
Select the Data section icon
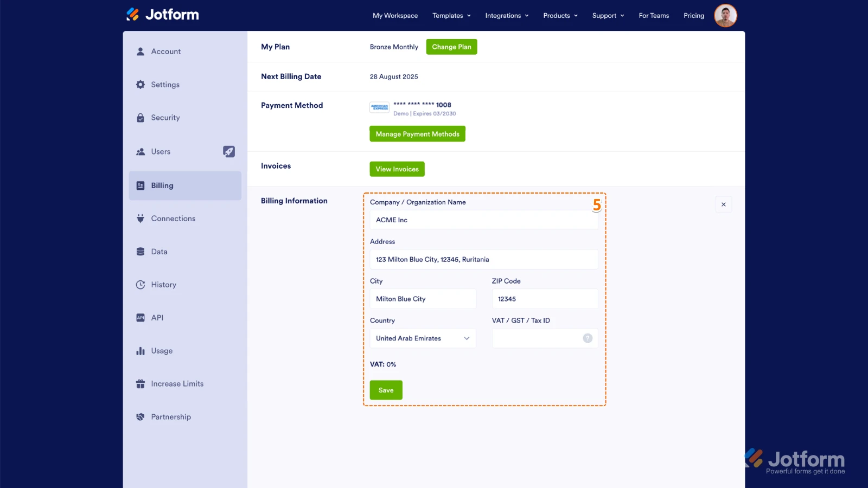(x=140, y=251)
